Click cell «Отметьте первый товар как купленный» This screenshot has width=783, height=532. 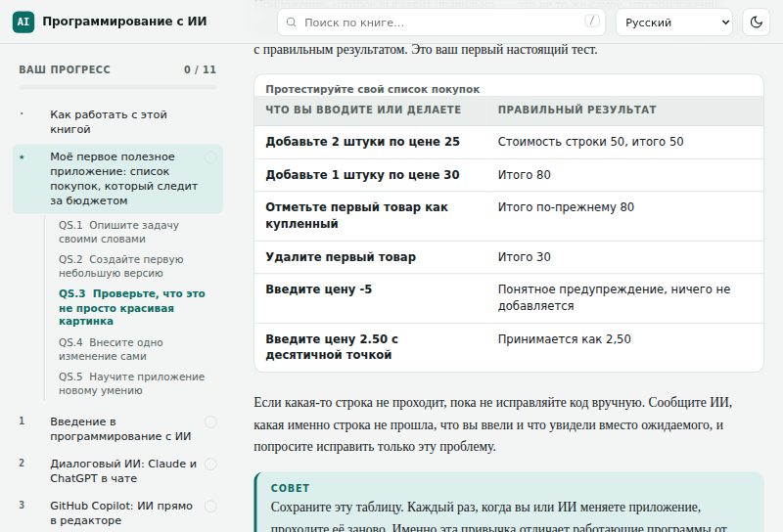371,215
